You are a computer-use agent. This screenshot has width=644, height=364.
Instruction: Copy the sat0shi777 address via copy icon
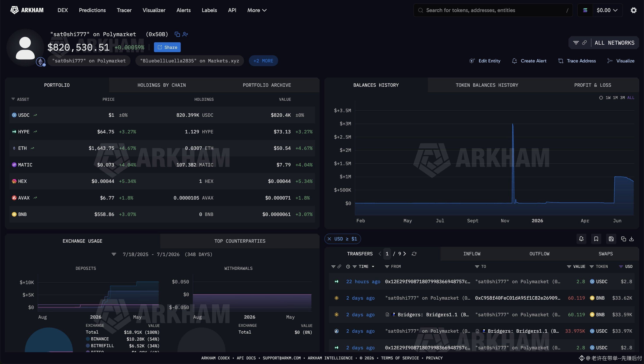(177, 34)
